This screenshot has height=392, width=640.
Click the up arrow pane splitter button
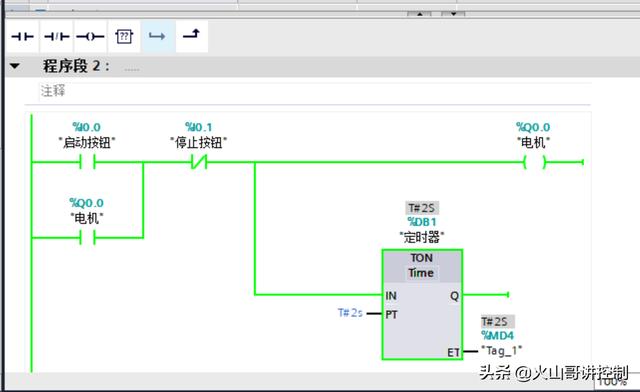(420, 14)
